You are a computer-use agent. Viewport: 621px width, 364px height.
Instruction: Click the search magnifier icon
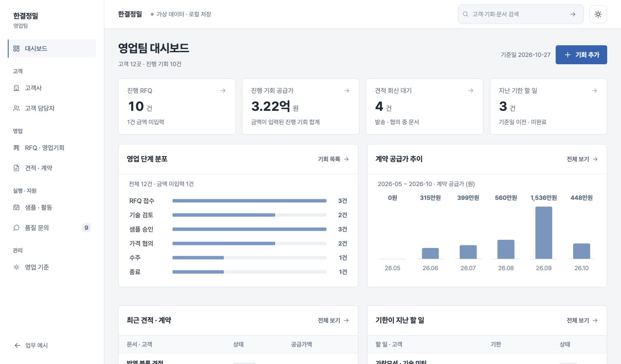[x=466, y=14]
